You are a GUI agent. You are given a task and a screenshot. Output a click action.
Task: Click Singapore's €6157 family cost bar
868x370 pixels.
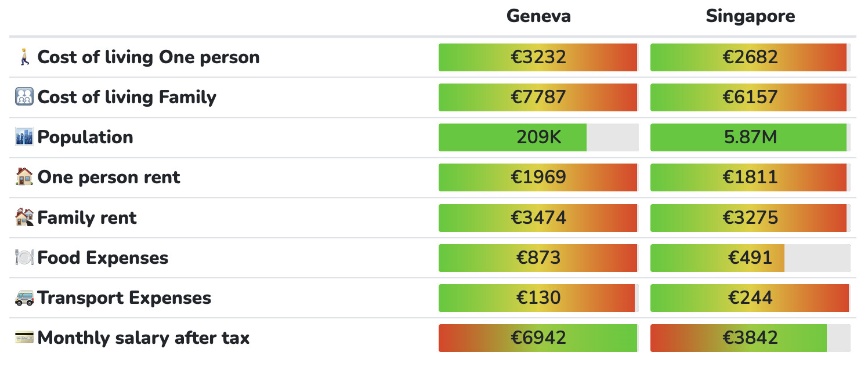(750, 97)
